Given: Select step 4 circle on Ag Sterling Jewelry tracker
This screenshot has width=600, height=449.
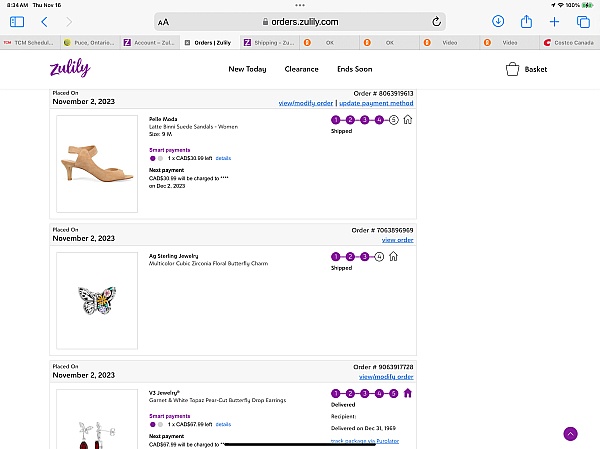Looking at the screenshot, I should pos(379,256).
